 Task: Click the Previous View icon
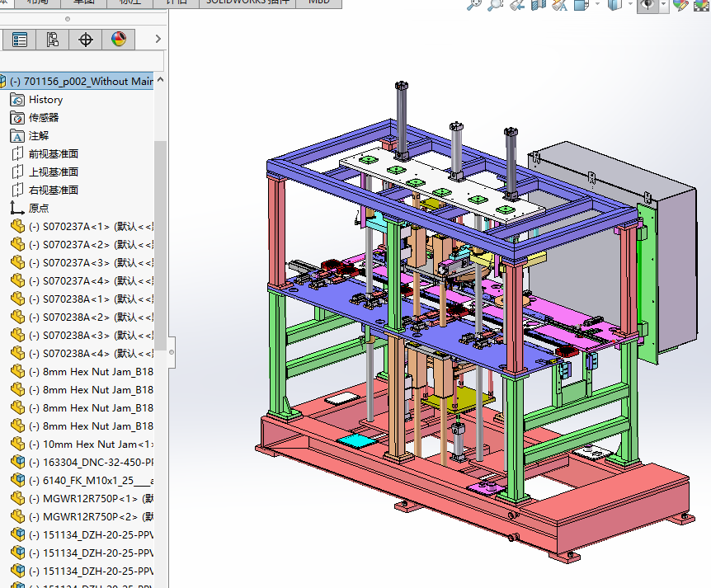pos(516,5)
